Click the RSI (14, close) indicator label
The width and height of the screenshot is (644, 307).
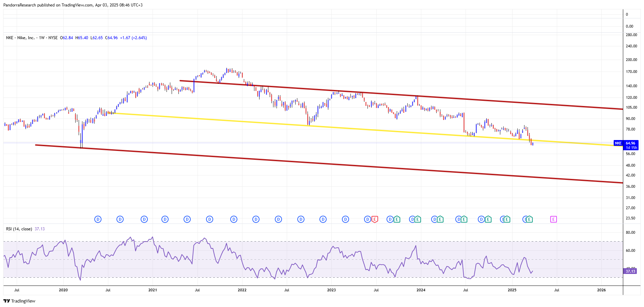(19, 229)
